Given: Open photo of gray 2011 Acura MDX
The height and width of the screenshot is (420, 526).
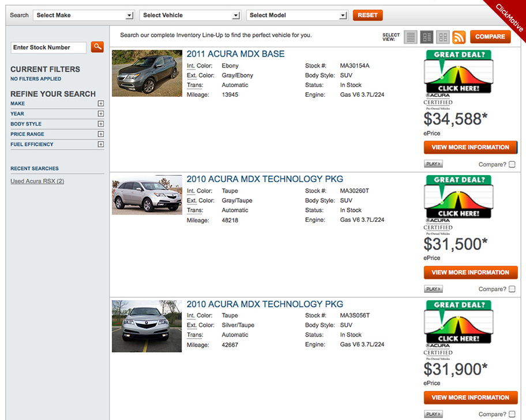Looking at the screenshot, I should [x=147, y=73].
